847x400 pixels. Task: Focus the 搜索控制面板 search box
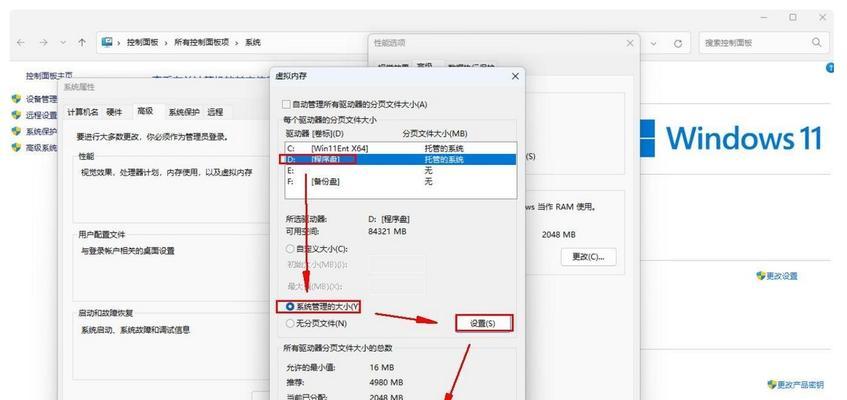click(764, 42)
